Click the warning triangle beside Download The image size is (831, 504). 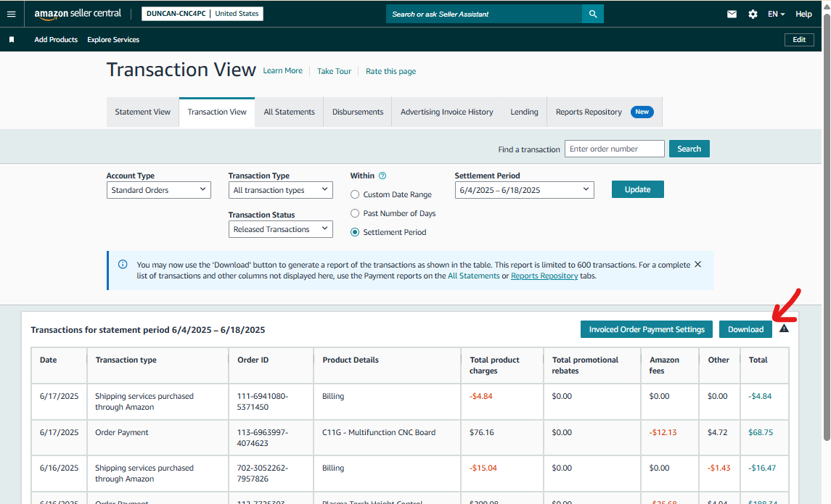coord(785,329)
